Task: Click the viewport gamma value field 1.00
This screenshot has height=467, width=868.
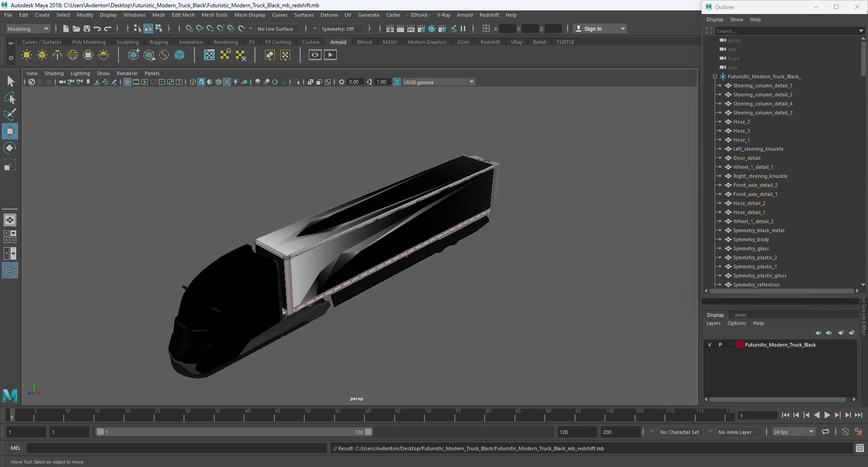Action: coord(382,82)
